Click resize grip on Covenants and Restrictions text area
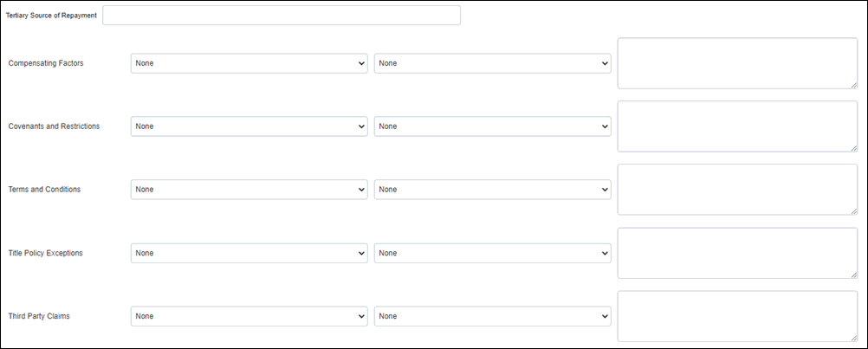 point(853,148)
